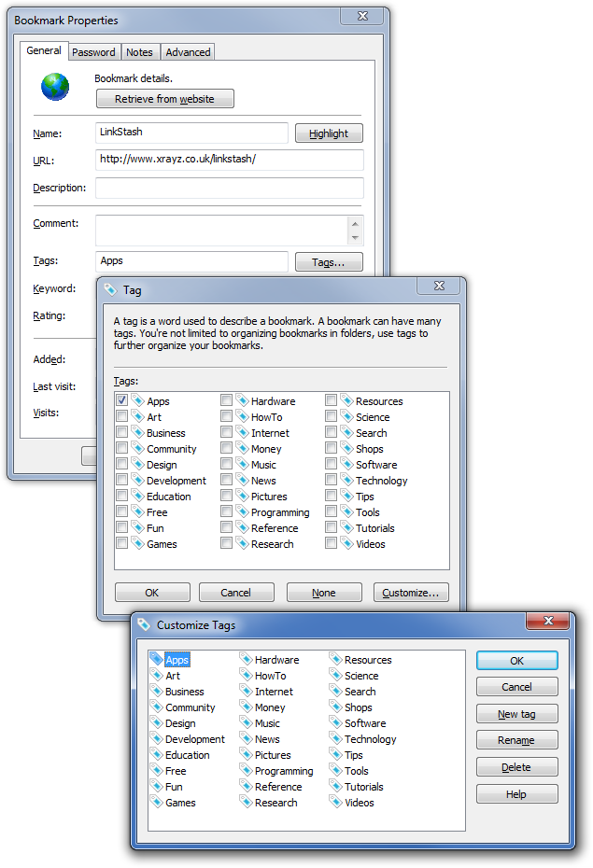Tick the Education tag checkbox
The image size is (593, 868).
[x=122, y=497]
